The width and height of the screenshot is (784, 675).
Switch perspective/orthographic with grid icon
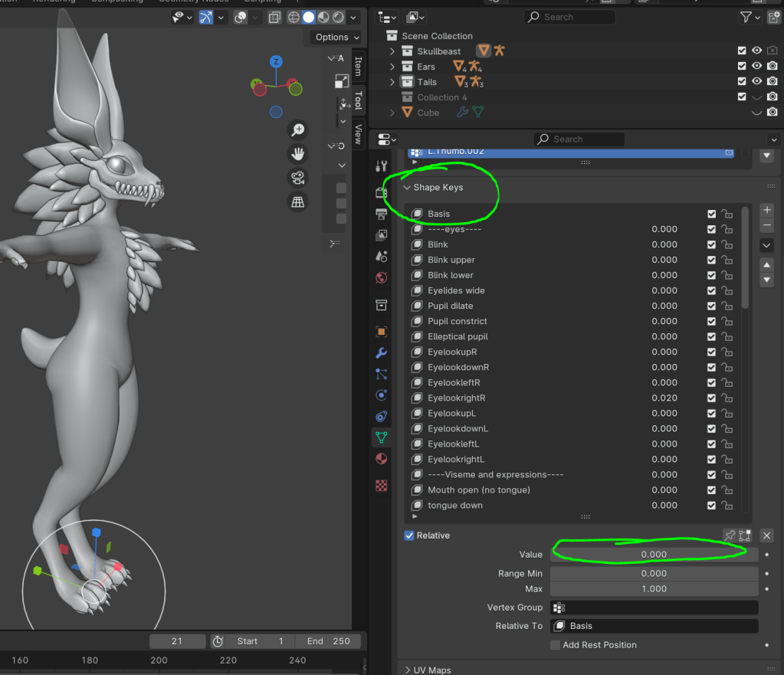tap(297, 202)
